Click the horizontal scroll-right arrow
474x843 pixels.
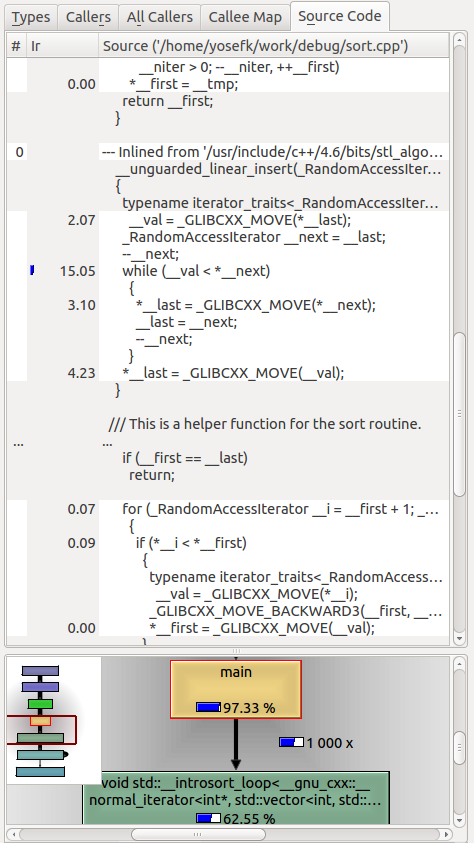(444, 834)
